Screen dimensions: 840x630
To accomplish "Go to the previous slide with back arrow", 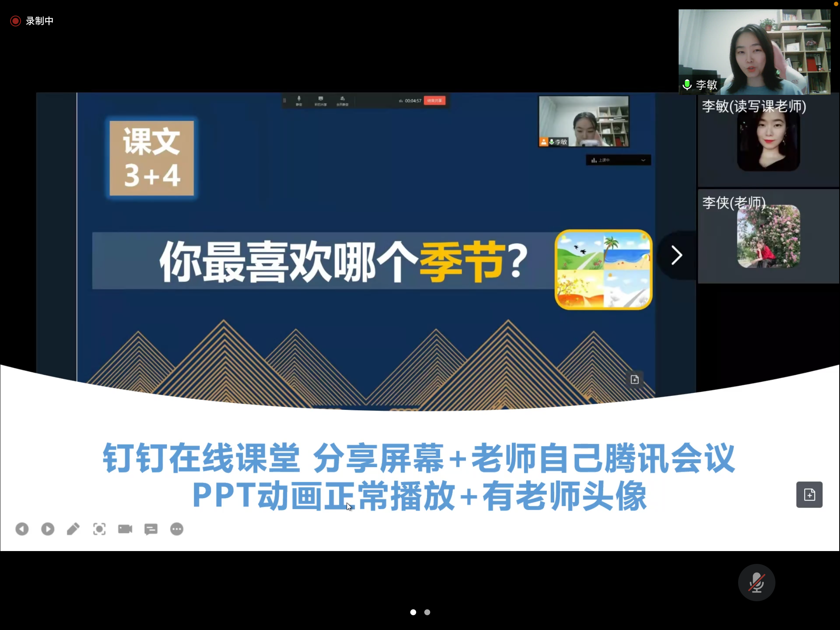I will (22, 529).
